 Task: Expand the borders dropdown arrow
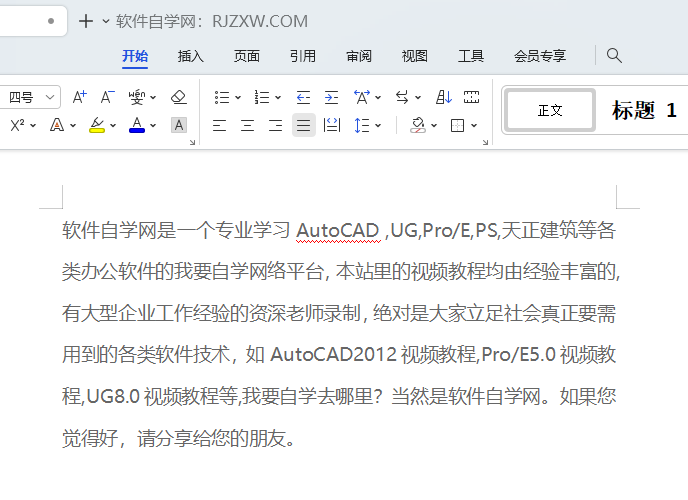click(474, 126)
